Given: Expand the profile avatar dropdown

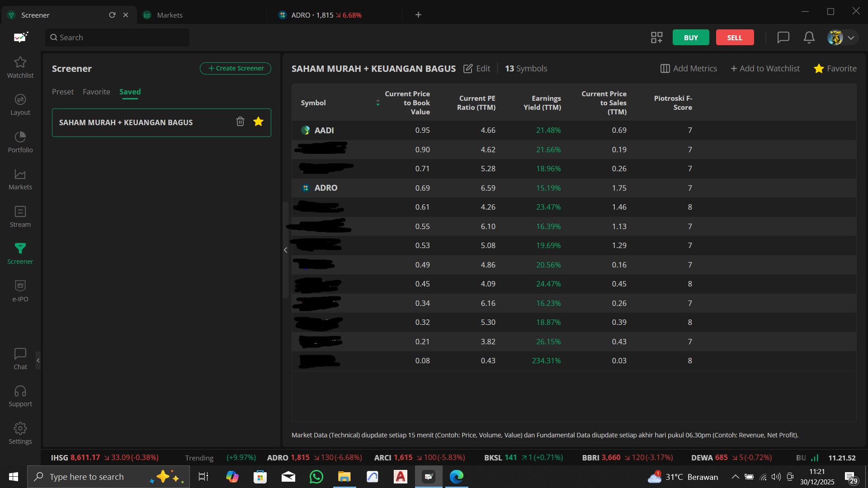Looking at the screenshot, I should [850, 38].
